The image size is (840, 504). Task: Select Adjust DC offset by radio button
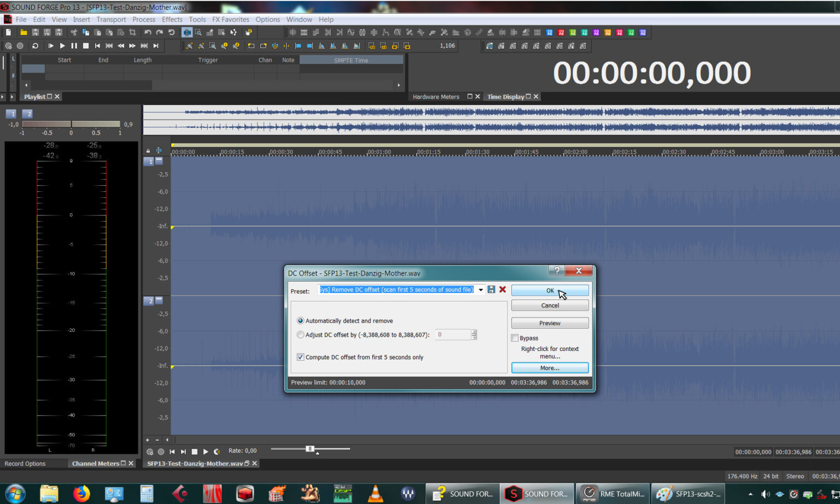pos(300,335)
